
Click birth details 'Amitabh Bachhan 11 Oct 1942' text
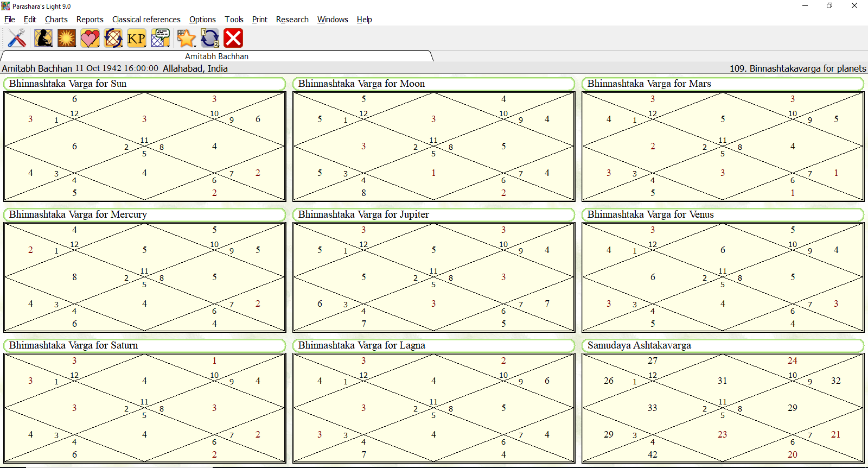click(x=80, y=68)
